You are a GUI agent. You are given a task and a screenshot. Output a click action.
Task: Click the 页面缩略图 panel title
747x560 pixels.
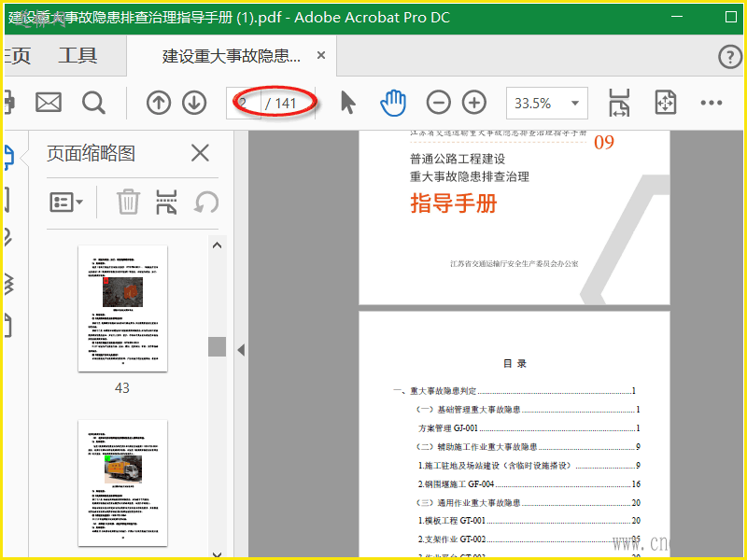click(91, 153)
